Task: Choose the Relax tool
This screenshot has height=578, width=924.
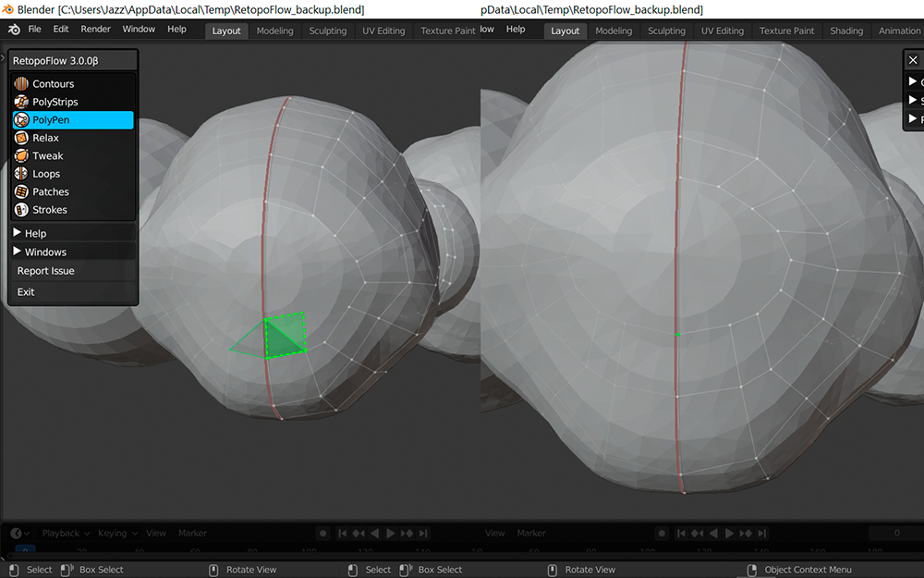Action: pyautogui.click(x=73, y=138)
